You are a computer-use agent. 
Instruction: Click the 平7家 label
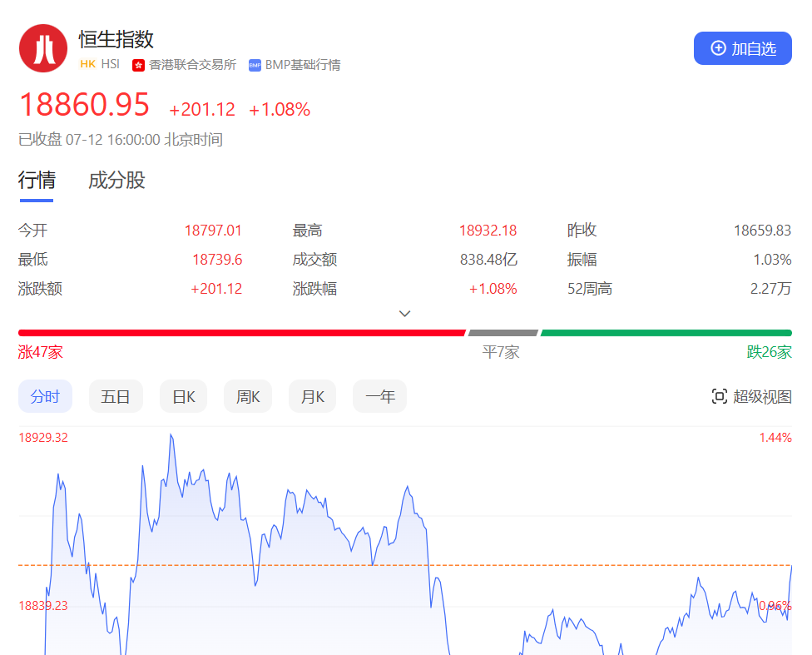(501, 352)
